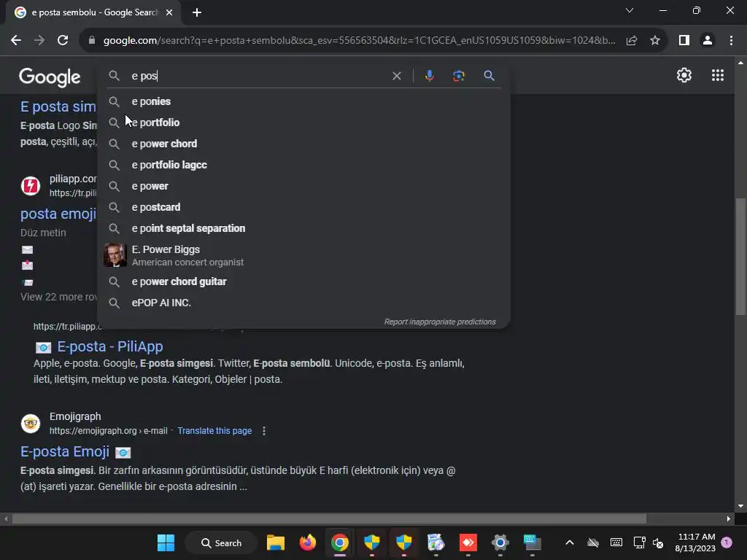This screenshot has height=560, width=747.
Task: Select suggestion 'e power chord'
Action: point(303,144)
